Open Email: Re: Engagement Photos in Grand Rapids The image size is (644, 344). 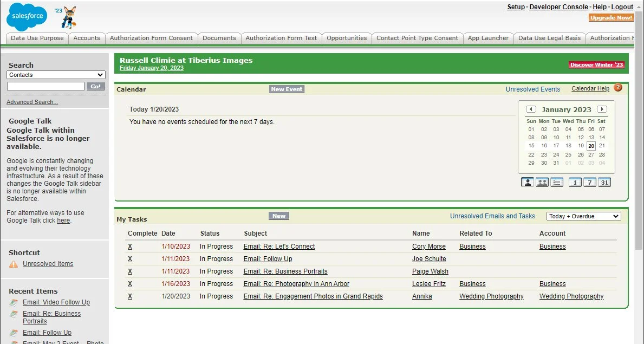(x=313, y=296)
